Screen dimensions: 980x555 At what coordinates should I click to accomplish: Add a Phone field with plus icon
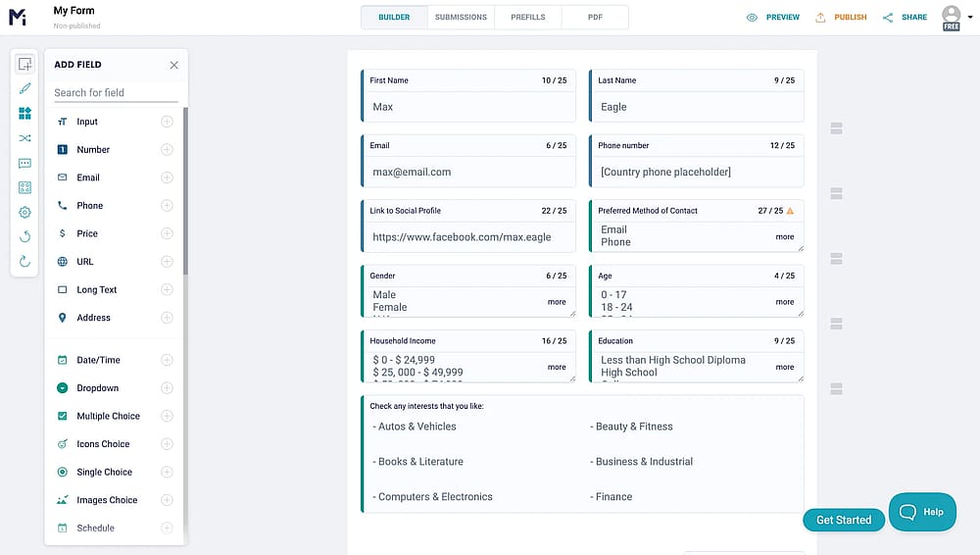[167, 205]
